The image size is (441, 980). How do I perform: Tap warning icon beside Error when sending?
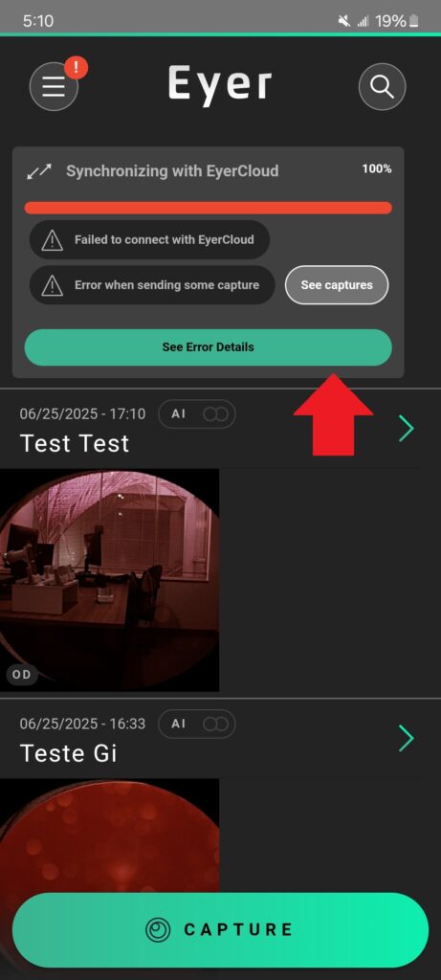pyautogui.click(x=52, y=285)
